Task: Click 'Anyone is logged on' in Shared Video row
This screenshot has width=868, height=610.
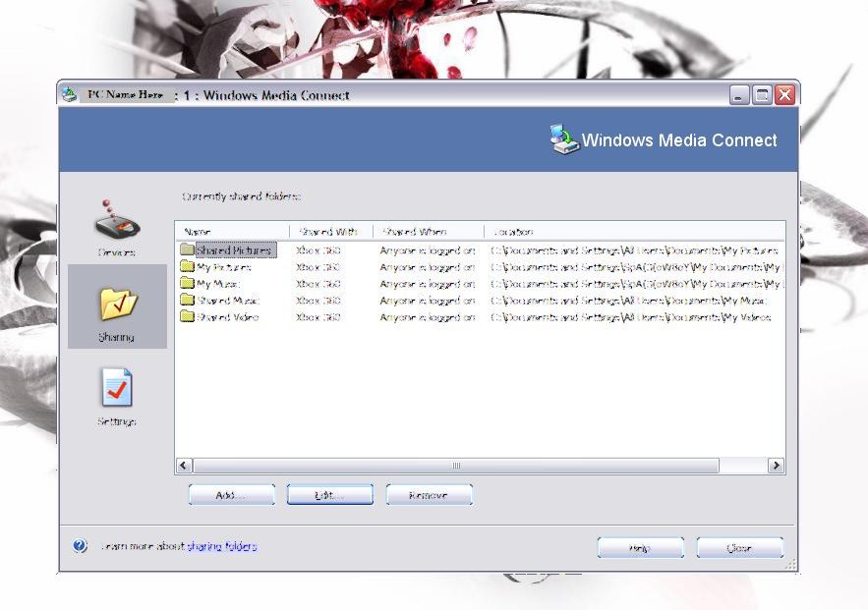Action: point(428,317)
